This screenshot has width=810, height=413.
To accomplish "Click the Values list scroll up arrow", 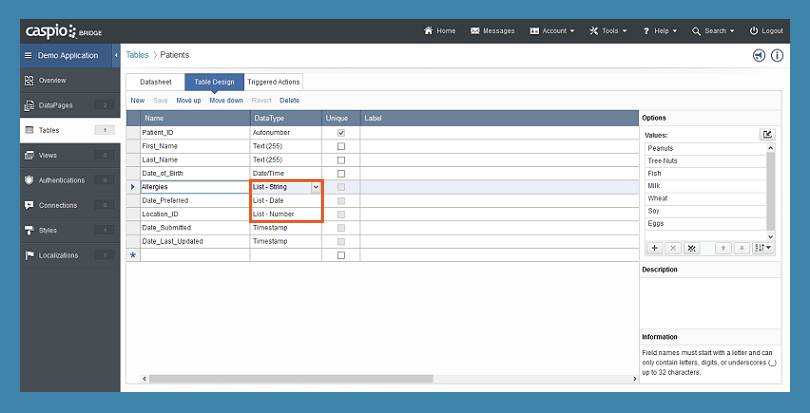I will tap(771, 148).
